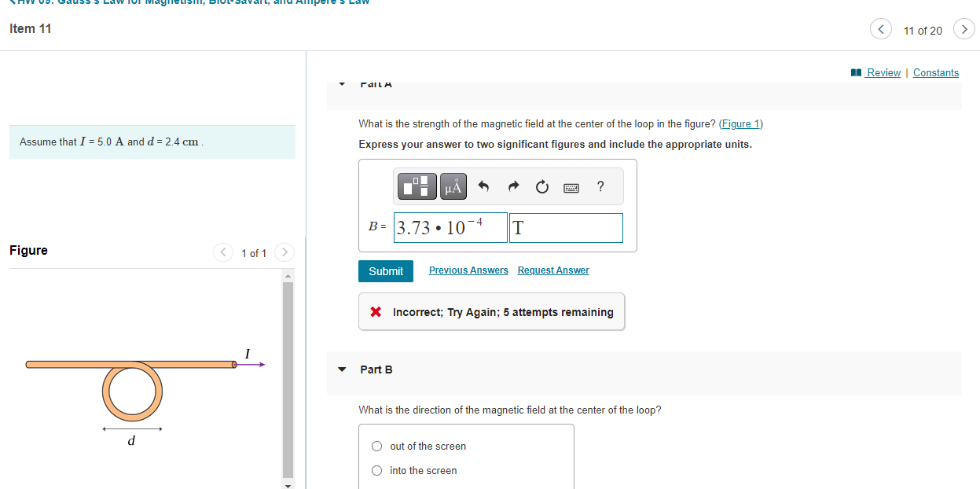Select the µÅ units menu icon
The width and height of the screenshot is (980, 489).
(x=453, y=186)
